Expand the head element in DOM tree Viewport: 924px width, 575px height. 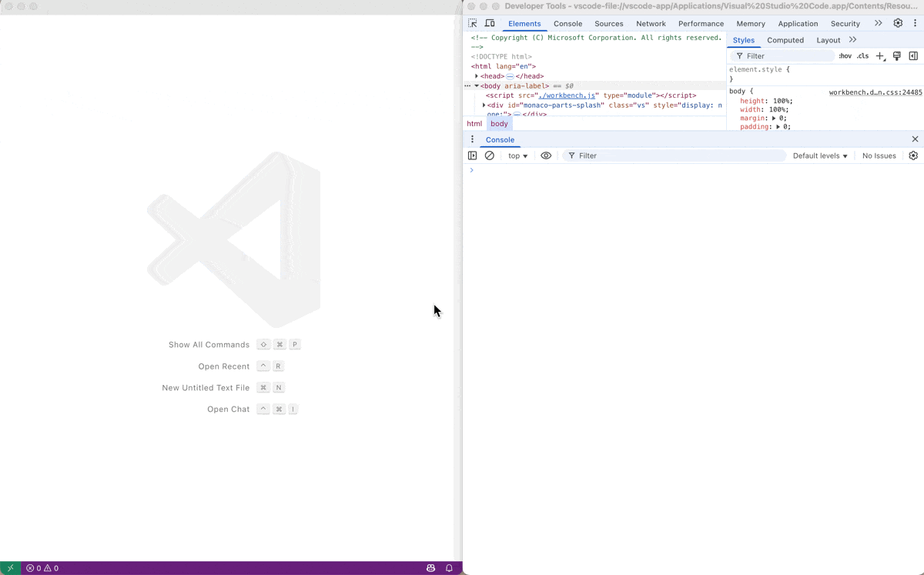pyautogui.click(x=477, y=76)
